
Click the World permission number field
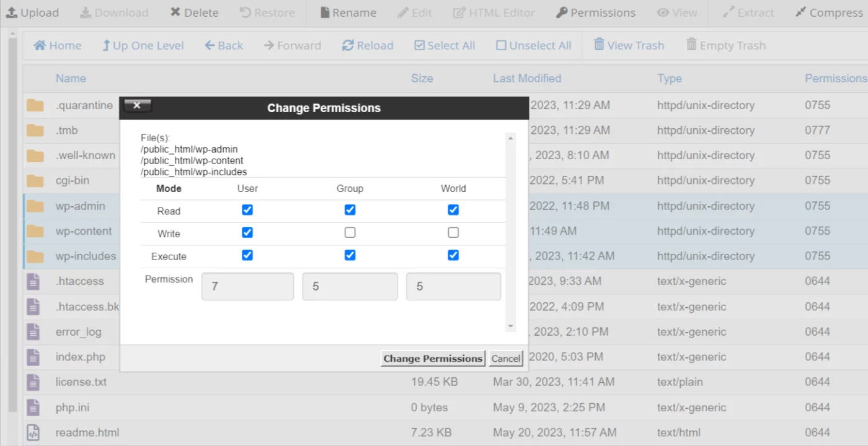453,286
